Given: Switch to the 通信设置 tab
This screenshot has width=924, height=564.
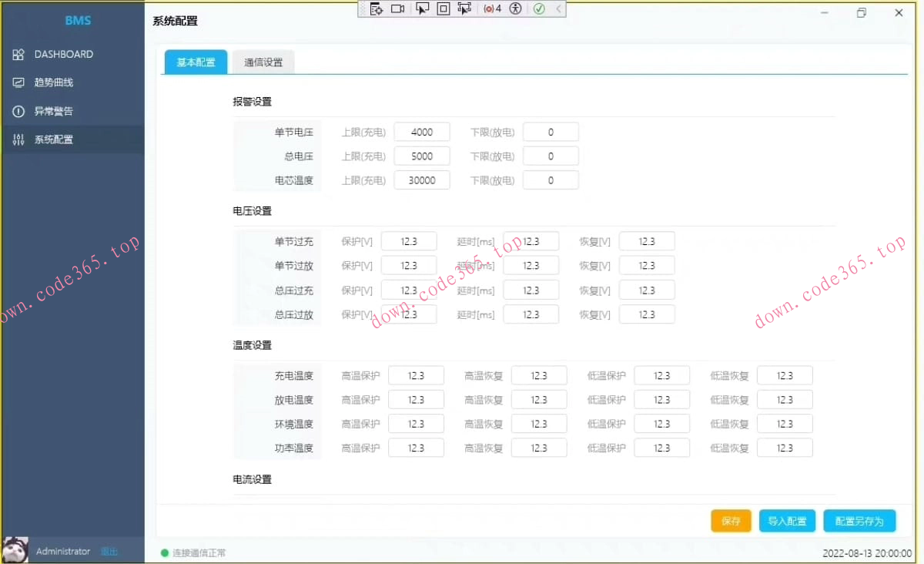Looking at the screenshot, I should point(263,62).
